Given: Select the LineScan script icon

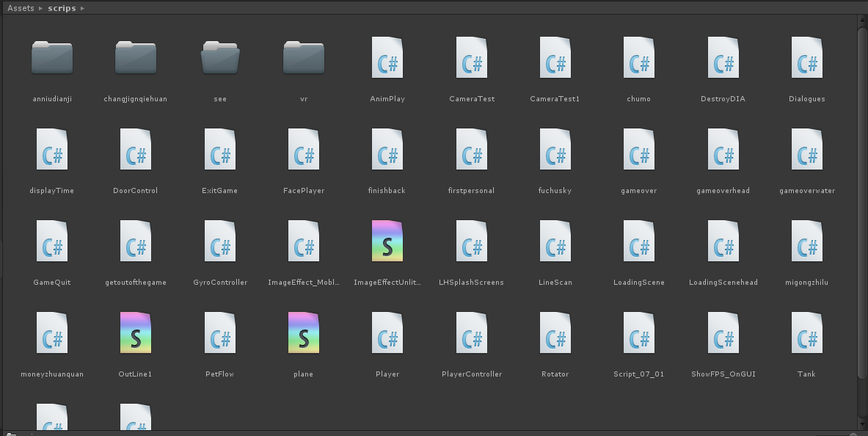Looking at the screenshot, I should [555, 241].
